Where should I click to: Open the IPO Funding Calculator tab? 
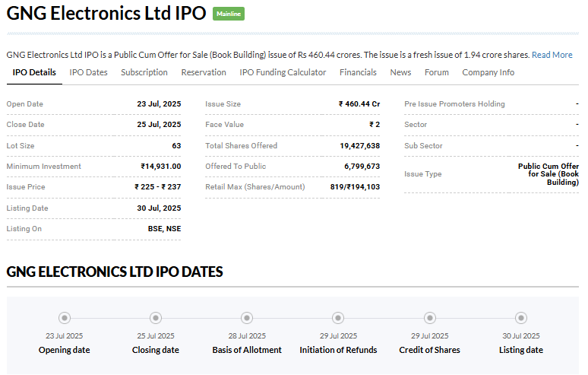283,72
